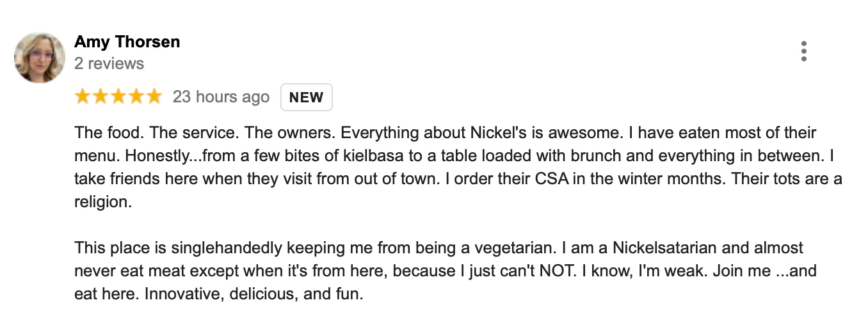Click the second star of the rating
This screenshot has height=316, width=868.
coord(100,97)
